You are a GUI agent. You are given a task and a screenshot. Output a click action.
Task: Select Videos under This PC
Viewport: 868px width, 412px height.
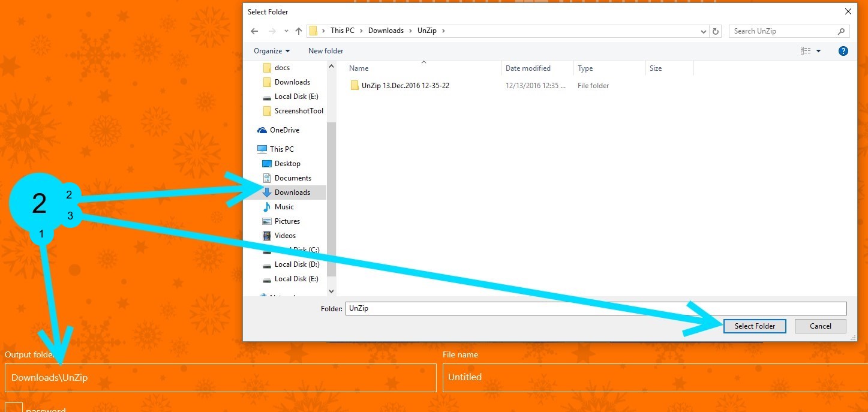[285, 236]
